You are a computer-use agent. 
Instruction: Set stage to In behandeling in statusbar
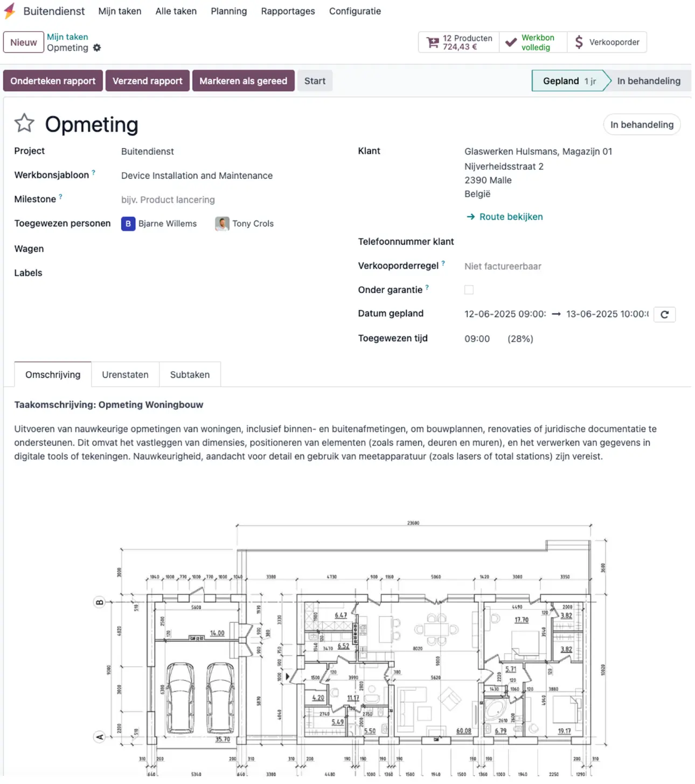(649, 81)
